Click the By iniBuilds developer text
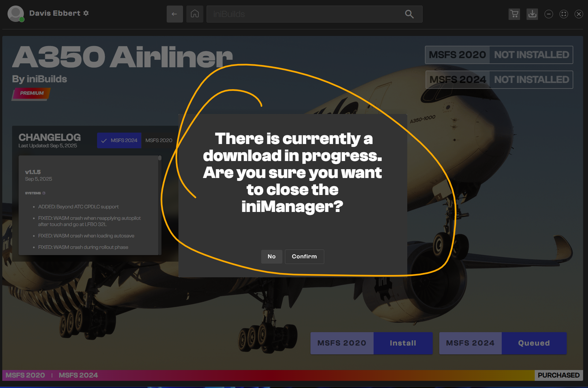 point(40,79)
